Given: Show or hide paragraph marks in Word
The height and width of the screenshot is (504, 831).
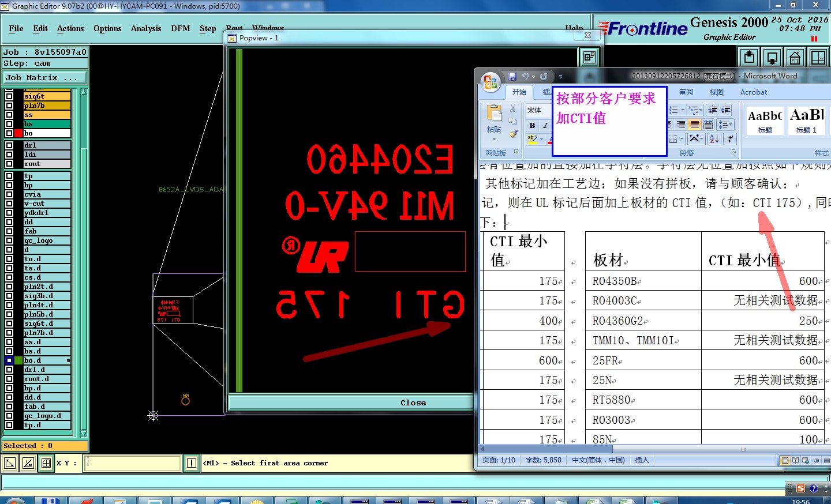Looking at the screenshot, I should 730,138.
